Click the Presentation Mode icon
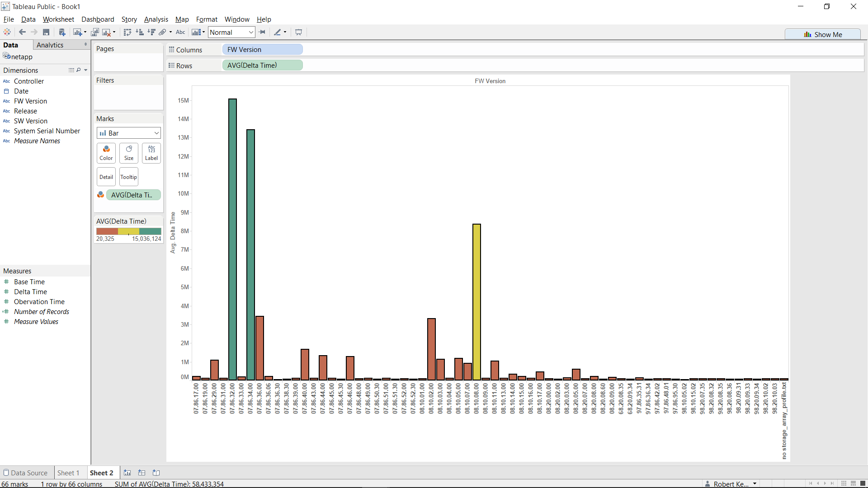The height and width of the screenshot is (488, 868). pyautogui.click(x=298, y=32)
